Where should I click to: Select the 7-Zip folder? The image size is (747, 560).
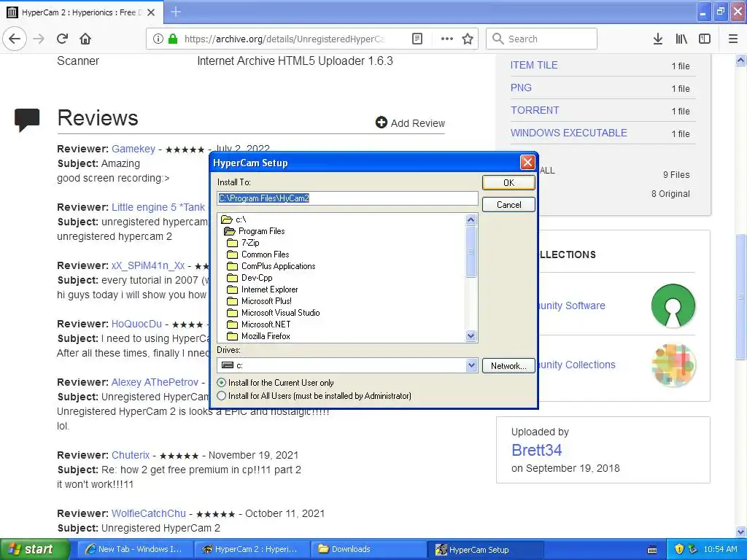point(244,243)
